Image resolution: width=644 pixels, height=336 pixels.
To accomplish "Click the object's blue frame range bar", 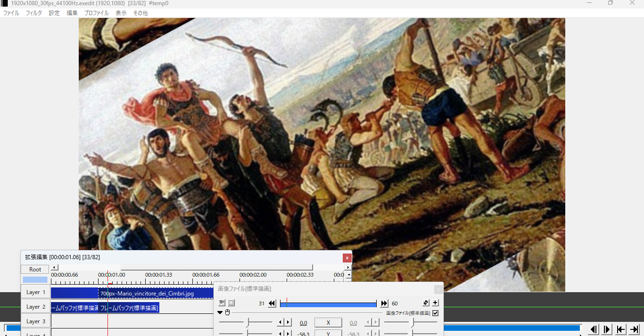I will (x=328, y=303).
